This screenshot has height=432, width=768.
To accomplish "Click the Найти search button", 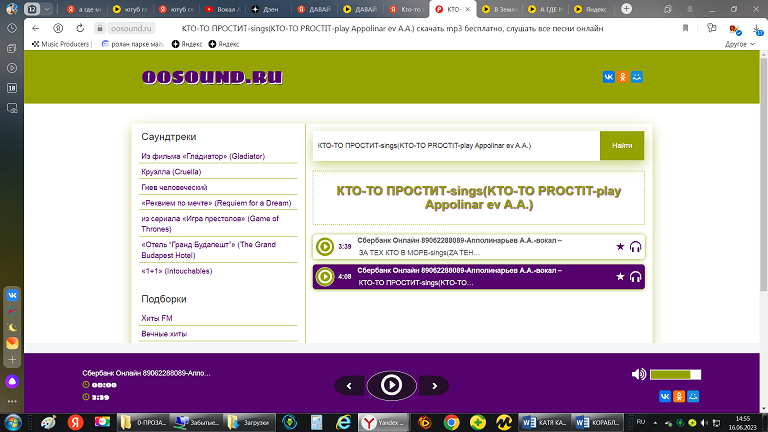I will (x=622, y=145).
